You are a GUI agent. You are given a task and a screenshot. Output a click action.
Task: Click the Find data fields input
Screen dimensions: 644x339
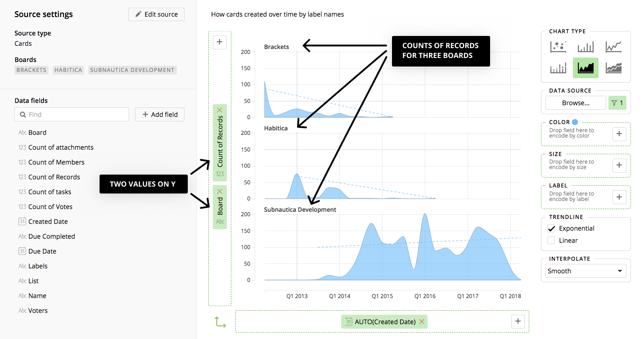coord(72,115)
